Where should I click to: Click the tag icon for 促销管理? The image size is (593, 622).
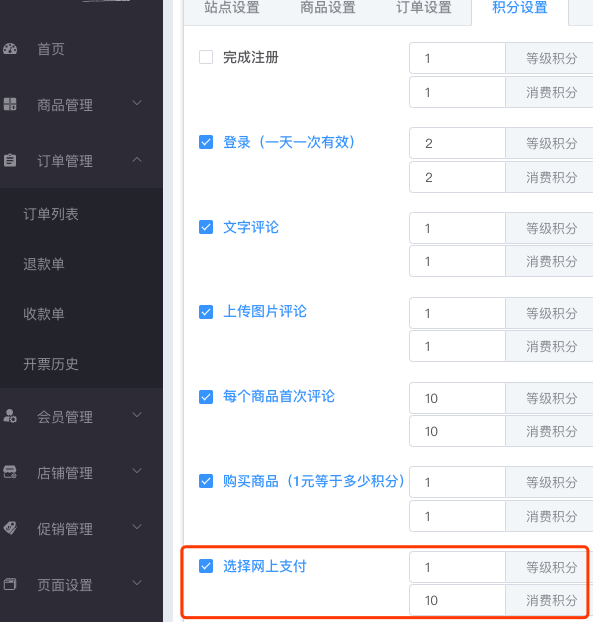[x=10, y=528]
